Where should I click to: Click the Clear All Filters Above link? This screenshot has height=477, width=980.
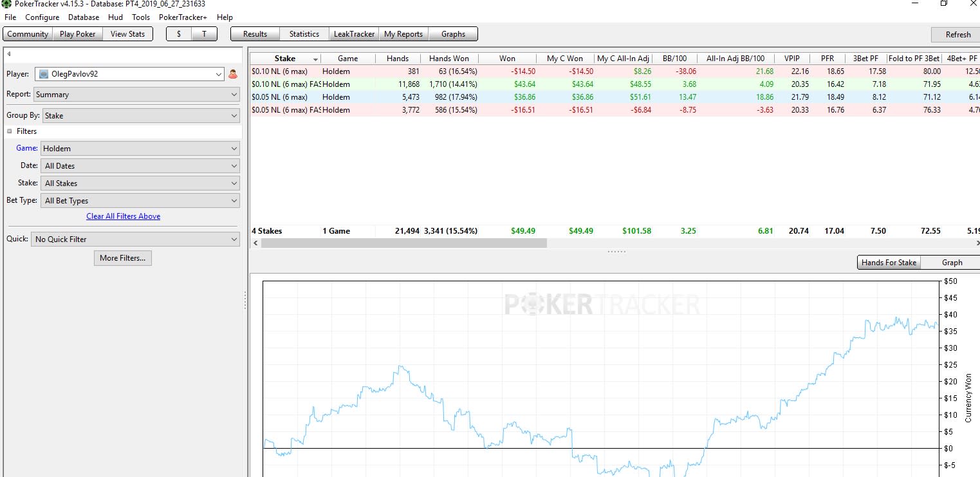[124, 216]
